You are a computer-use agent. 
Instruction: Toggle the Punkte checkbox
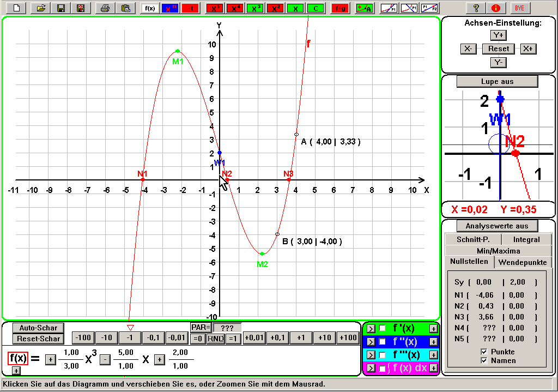pos(484,352)
